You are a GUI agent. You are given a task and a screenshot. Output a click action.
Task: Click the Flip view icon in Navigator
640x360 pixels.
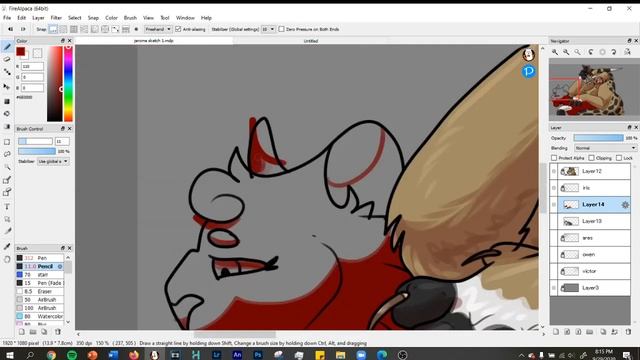point(627,52)
